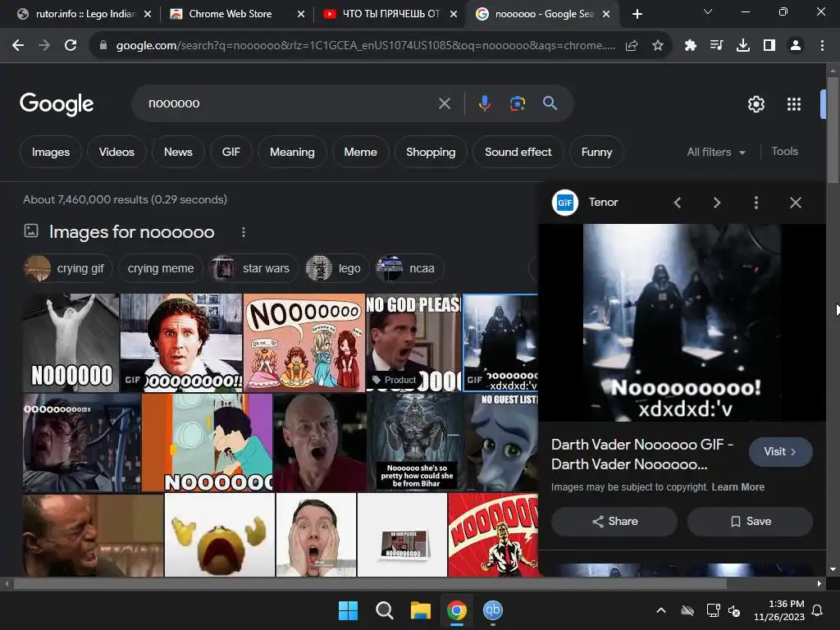Share the Darth Vader GIF
This screenshot has width=840, height=630.
click(x=614, y=521)
